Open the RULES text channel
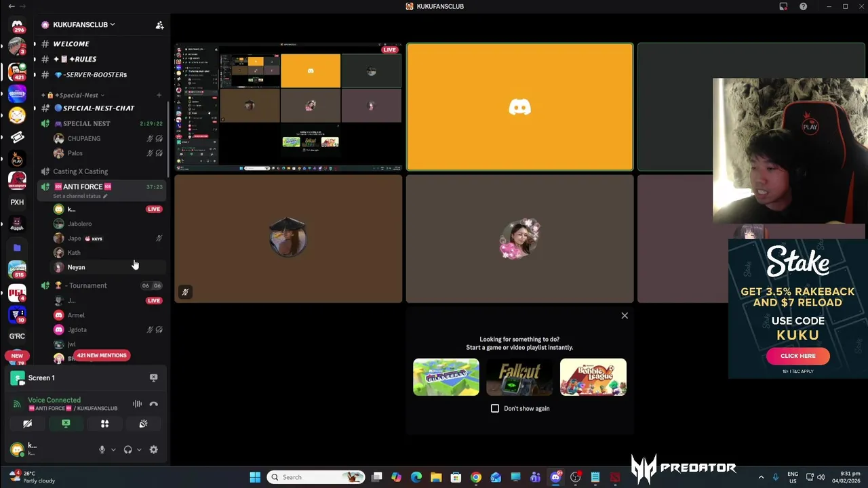The image size is (868, 488). coord(102,59)
